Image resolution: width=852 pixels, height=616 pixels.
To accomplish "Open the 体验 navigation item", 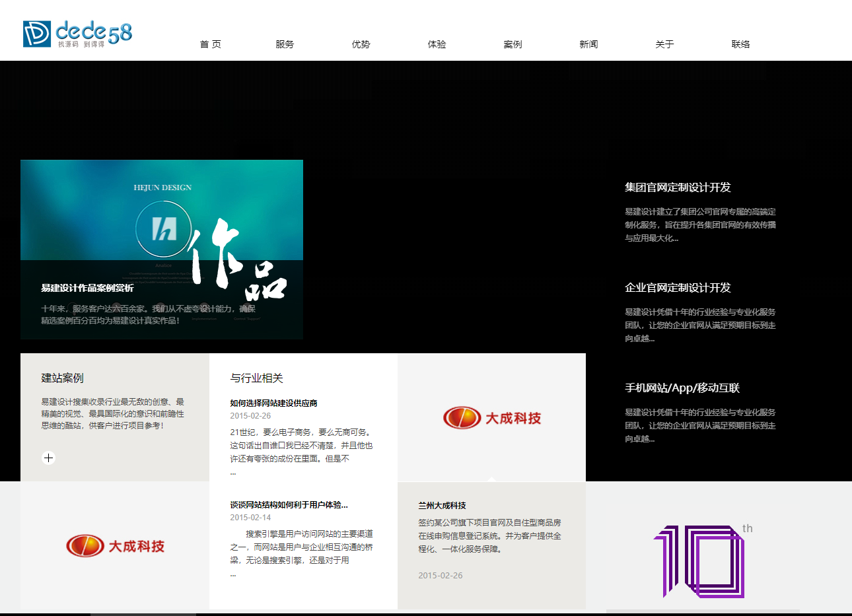I will (437, 44).
